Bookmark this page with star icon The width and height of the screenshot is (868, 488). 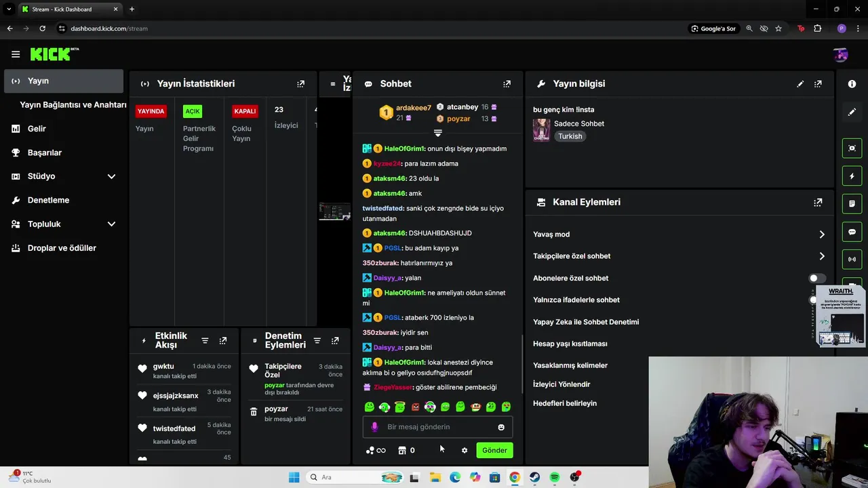click(x=778, y=28)
